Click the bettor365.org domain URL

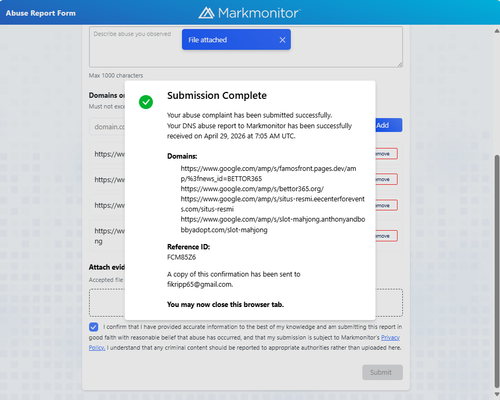coord(252,189)
